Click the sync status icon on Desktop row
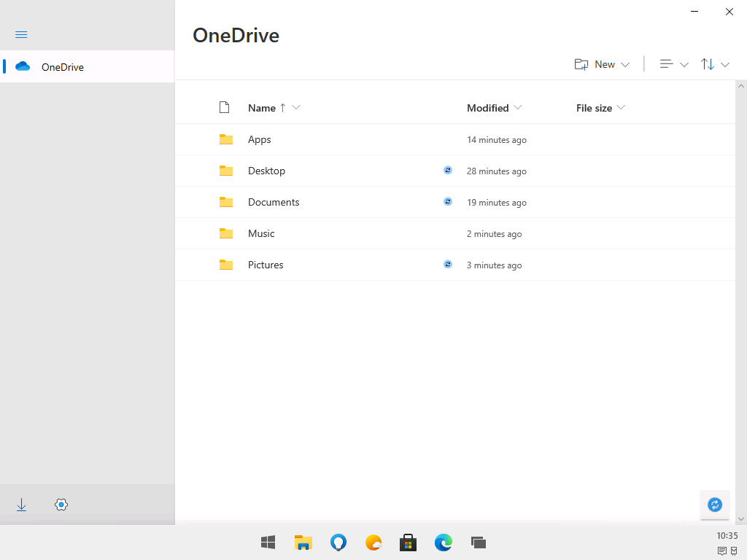This screenshot has height=560, width=747. click(448, 170)
